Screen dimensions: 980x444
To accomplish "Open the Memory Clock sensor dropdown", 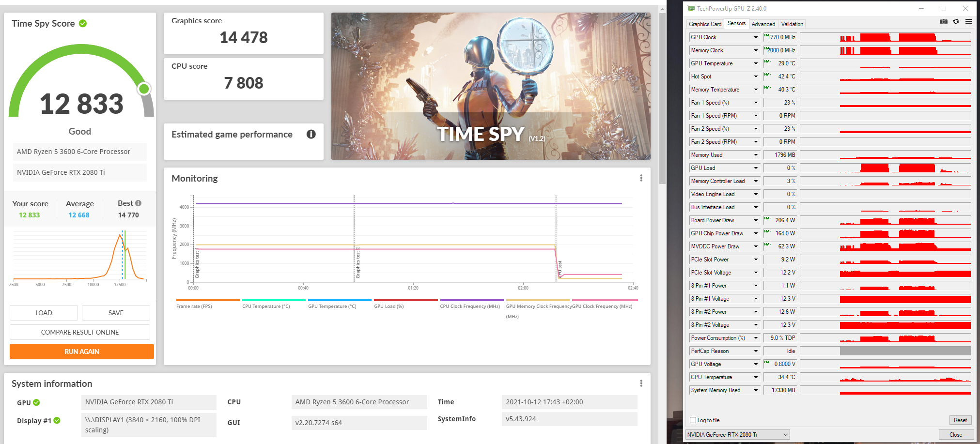I will [x=756, y=50].
